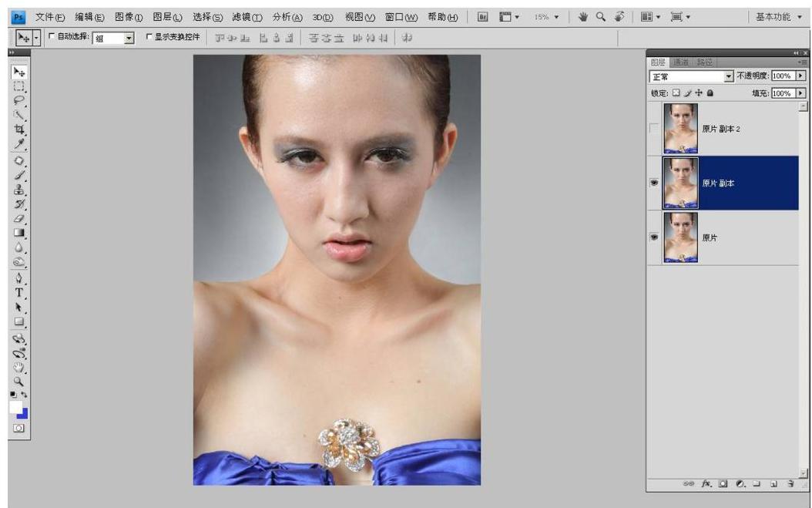Toggle Quick Mask mode
Screen dimensions: 812x508
pos(18,428)
